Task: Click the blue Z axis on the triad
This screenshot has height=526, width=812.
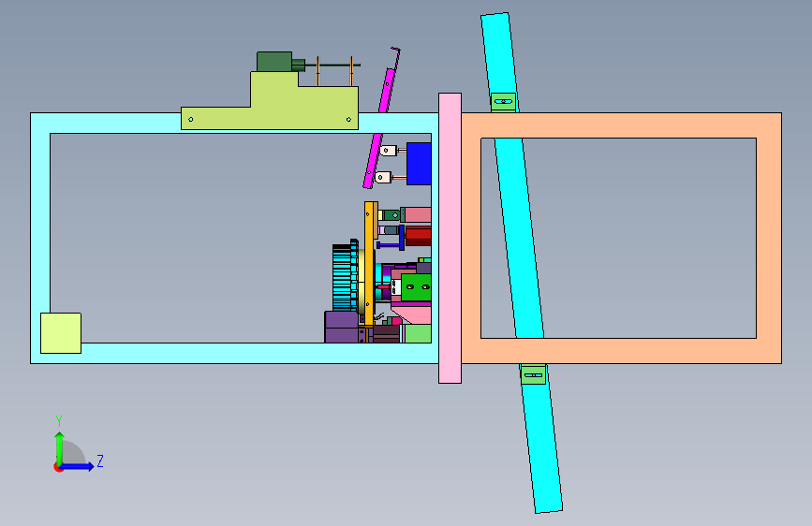Action: [78, 466]
